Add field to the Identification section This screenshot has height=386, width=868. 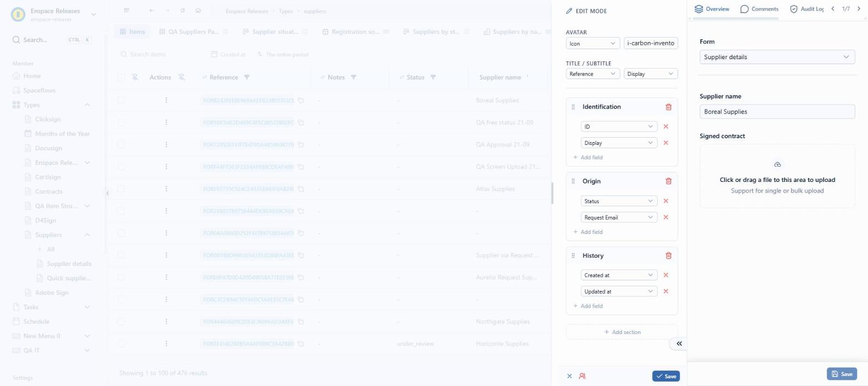click(588, 158)
